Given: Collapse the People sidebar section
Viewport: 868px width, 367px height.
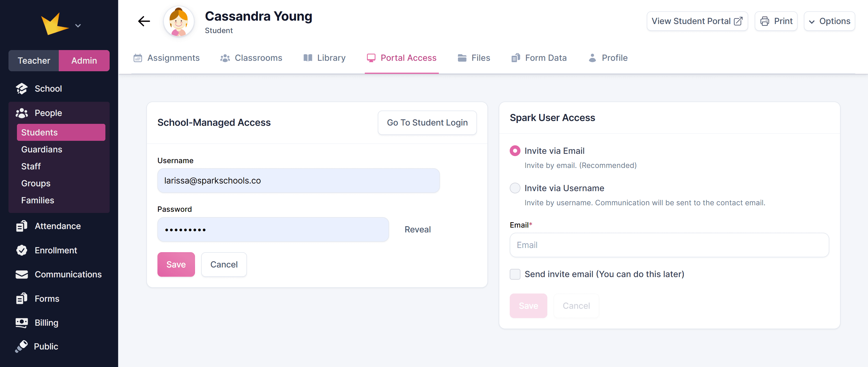Looking at the screenshot, I should click(48, 113).
